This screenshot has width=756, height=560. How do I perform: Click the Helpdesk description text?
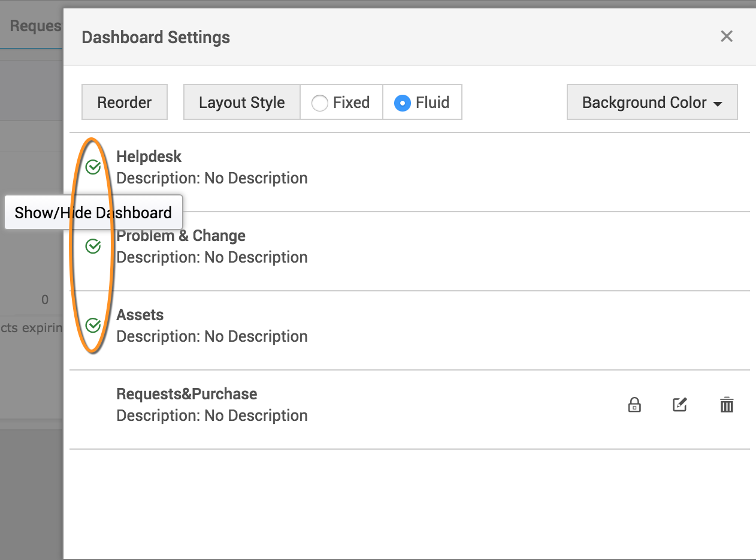(x=212, y=178)
